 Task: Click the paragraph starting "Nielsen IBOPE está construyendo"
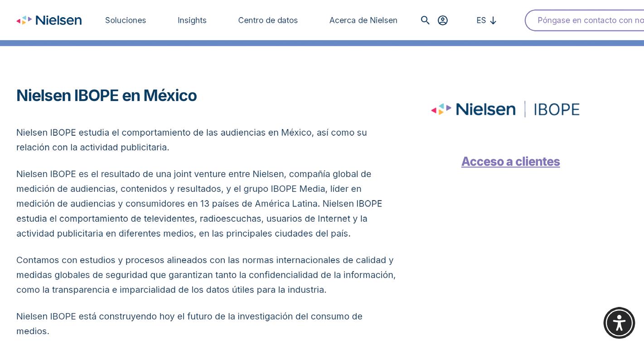(x=189, y=324)
